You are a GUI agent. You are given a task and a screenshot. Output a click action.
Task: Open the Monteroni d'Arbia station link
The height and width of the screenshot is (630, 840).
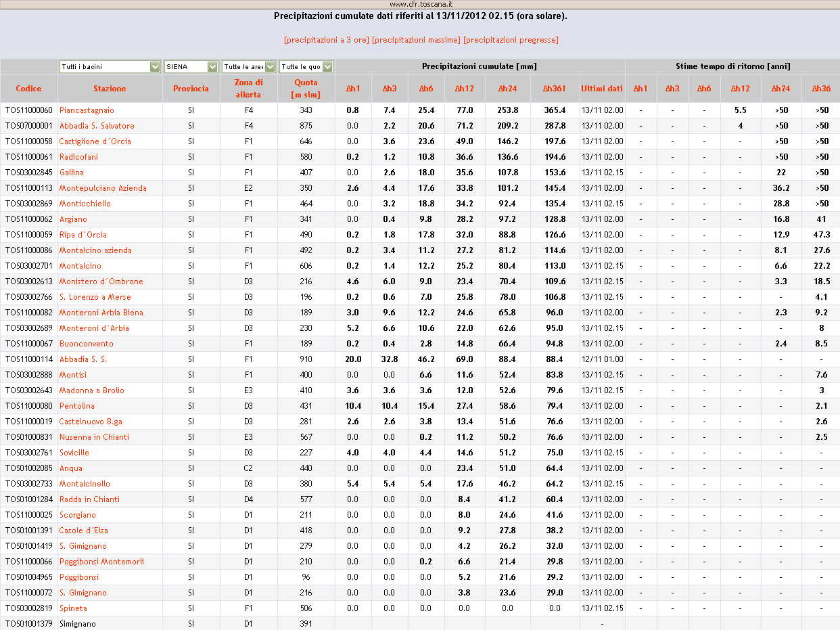click(x=94, y=328)
